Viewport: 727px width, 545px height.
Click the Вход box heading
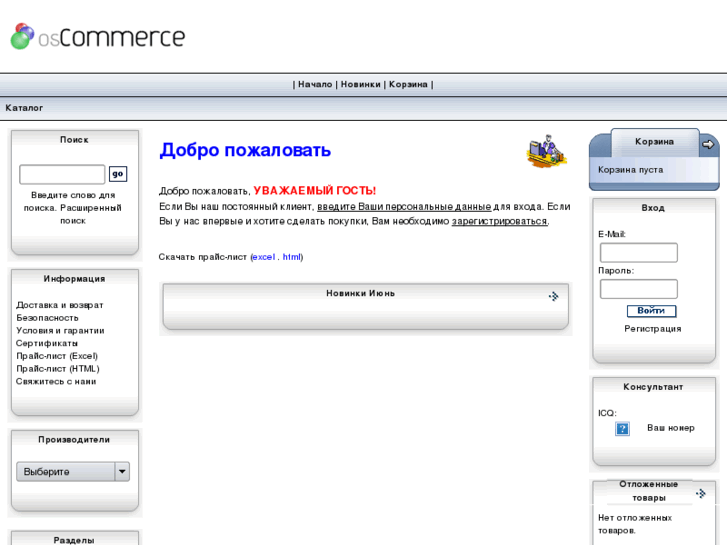(x=653, y=208)
